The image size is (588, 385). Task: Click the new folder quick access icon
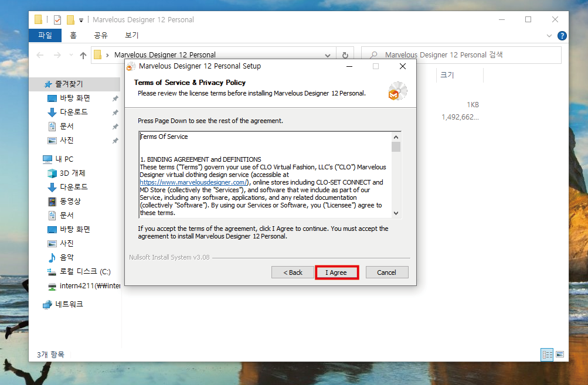[70, 19]
